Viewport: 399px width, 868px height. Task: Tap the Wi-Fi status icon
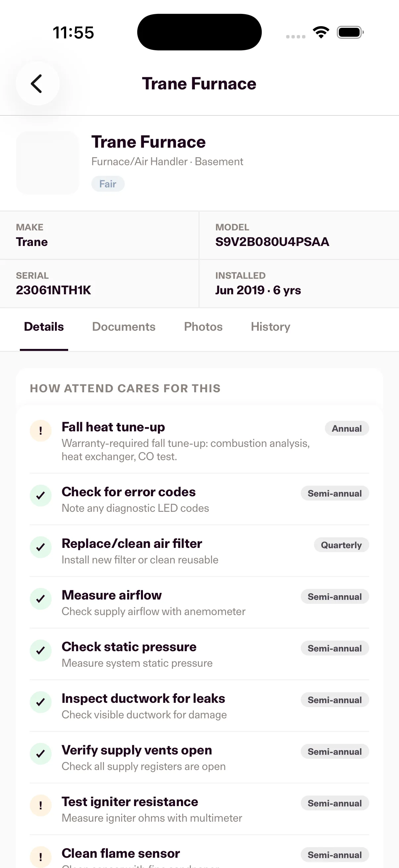coord(321,32)
